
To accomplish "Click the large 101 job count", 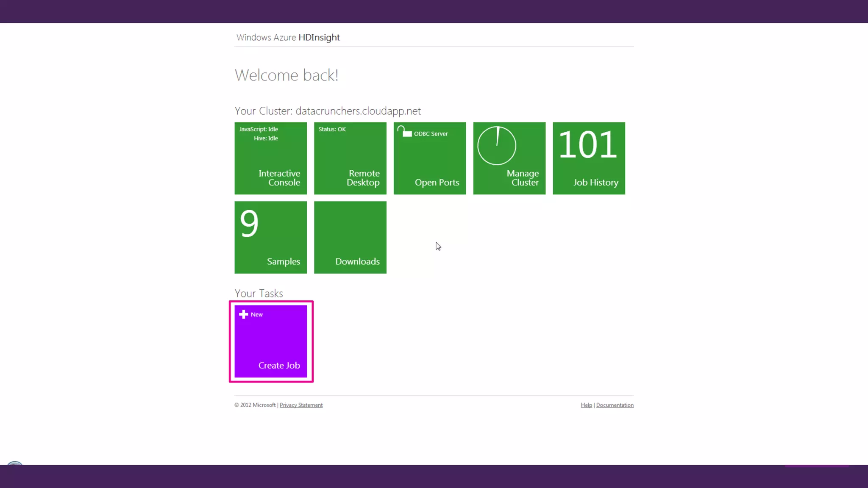I will click(x=588, y=145).
